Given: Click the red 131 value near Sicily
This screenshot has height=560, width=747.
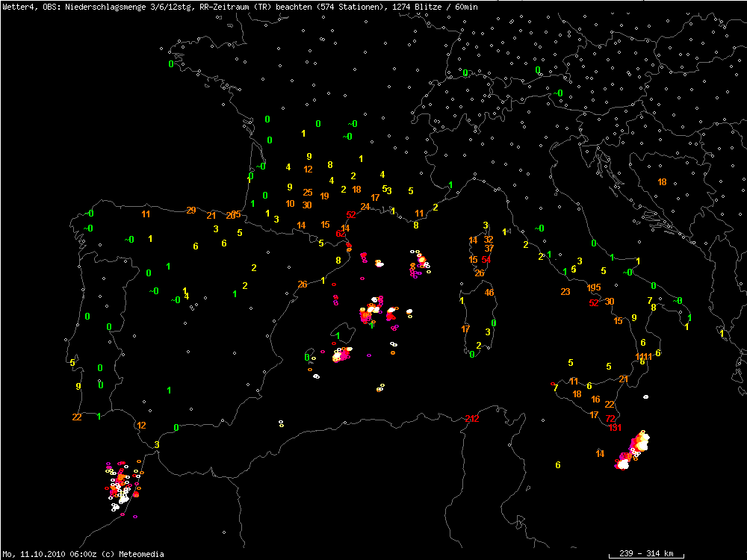Looking at the screenshot, I should [615, 428].
